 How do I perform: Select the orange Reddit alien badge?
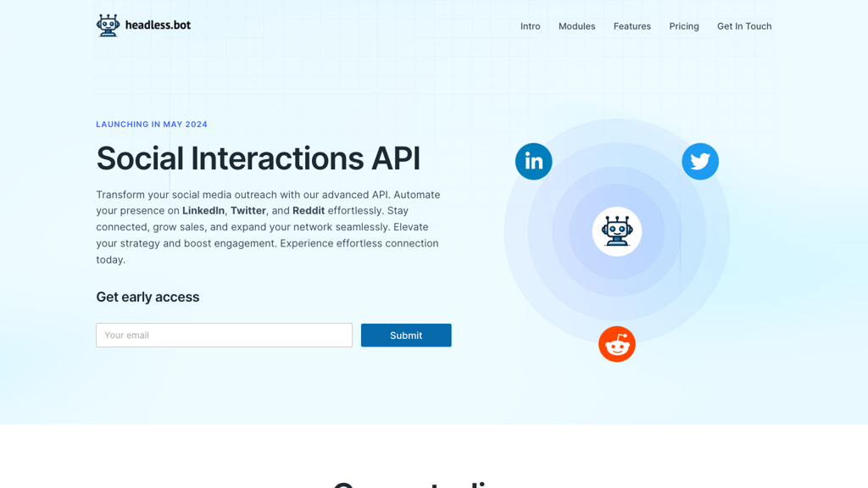click(x=616, y=344)
